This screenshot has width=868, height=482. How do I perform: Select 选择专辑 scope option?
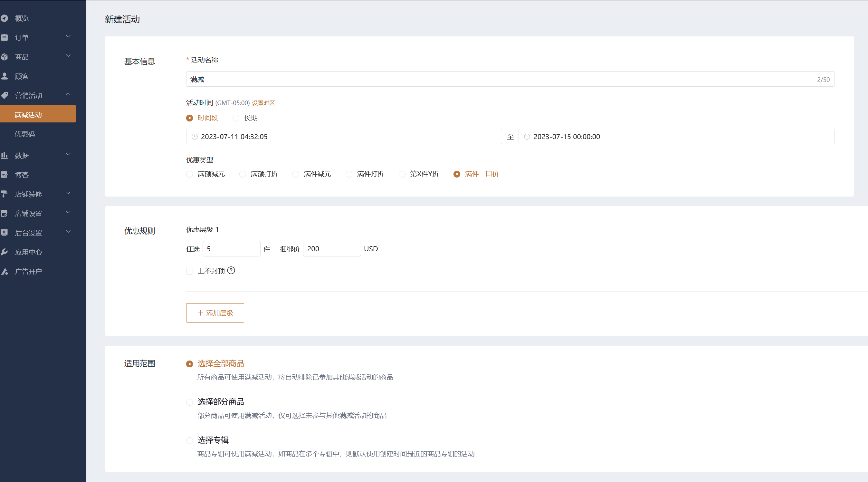coord(190,440)
